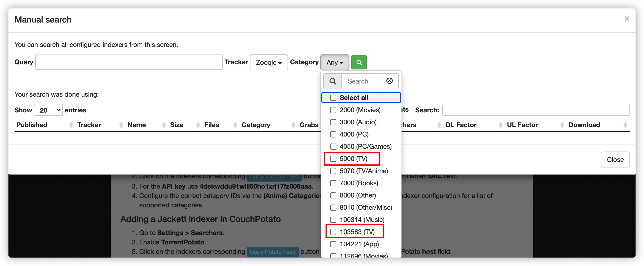Check the Select all checkbox
Screen dimensions: 644x266
pos(333,98)
